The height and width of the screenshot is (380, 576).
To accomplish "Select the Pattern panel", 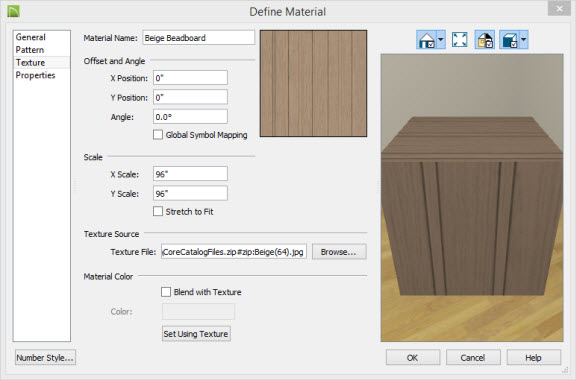I will tap(30, 50).
